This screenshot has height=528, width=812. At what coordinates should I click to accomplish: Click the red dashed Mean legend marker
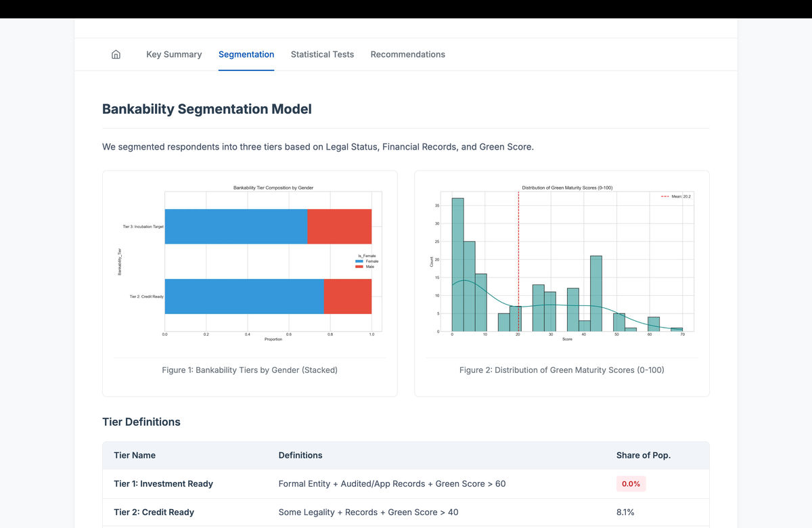(664, 196)
